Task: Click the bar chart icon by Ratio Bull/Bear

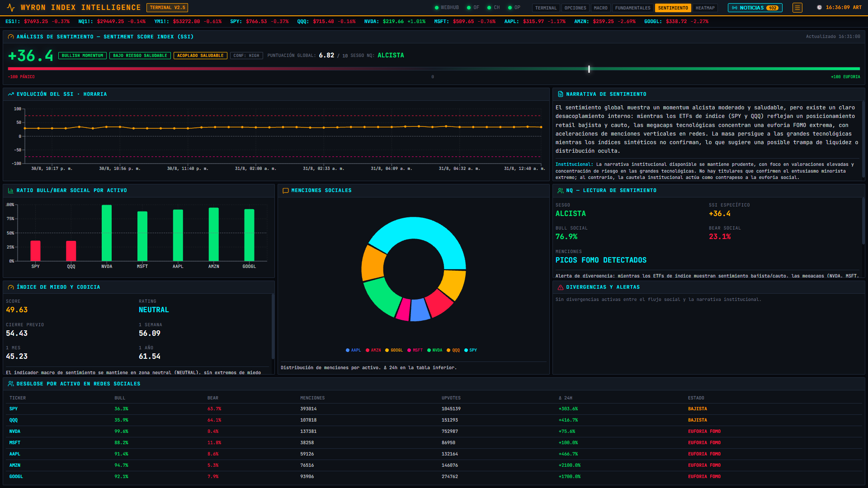Action: pos(11,191)
